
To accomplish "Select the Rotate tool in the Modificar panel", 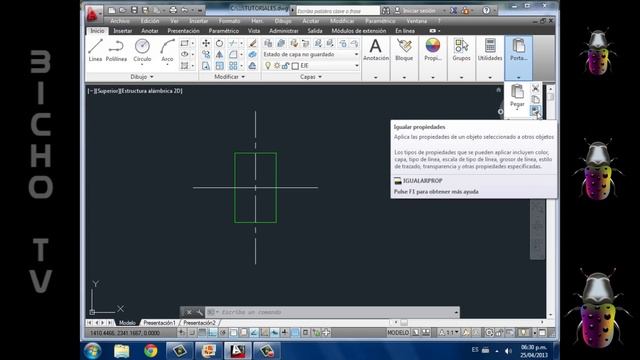I will 220,43.
